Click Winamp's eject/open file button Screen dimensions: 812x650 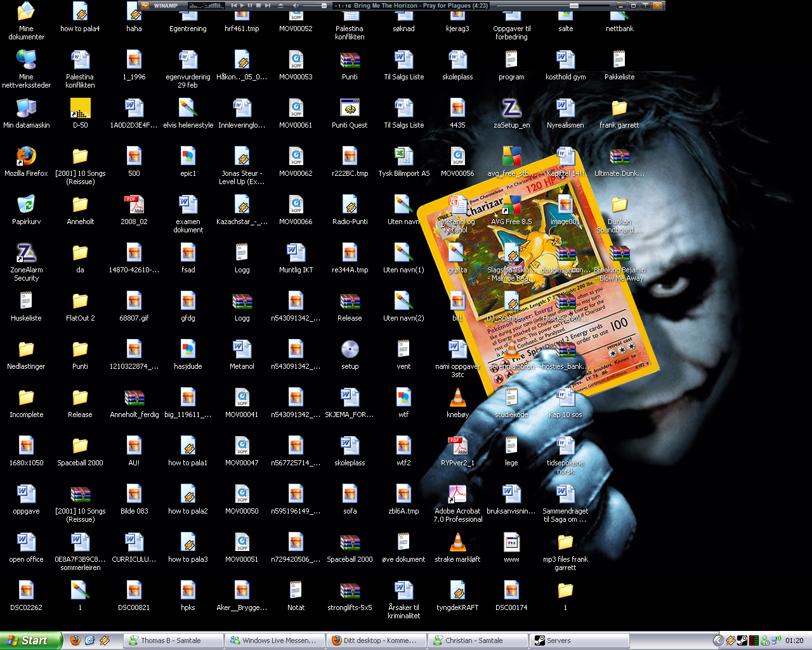point(280,5)
